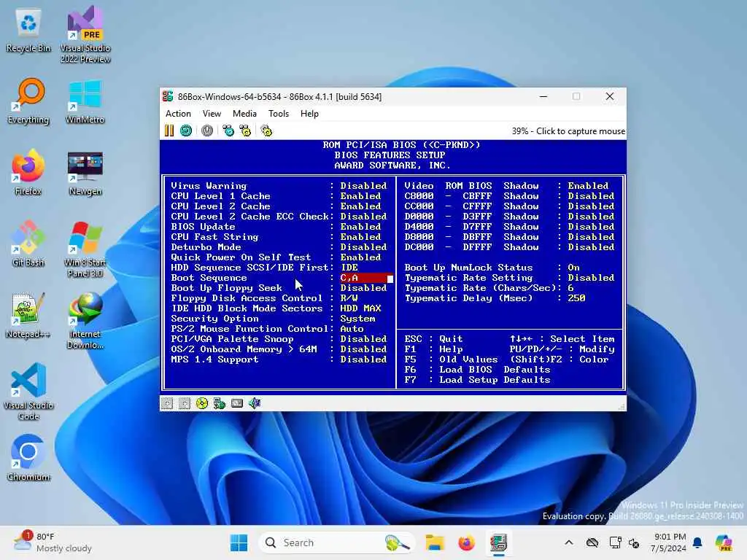The width and height of the screenshot is (747, 560).
Task: Click the network status bar icon
Action: pos(219,404)
